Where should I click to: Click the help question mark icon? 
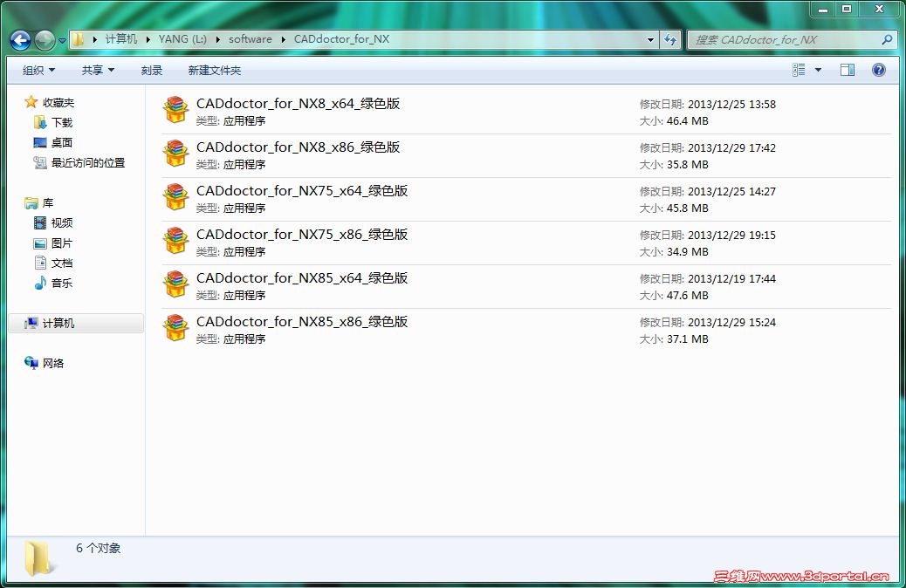(x=879, y=70)
